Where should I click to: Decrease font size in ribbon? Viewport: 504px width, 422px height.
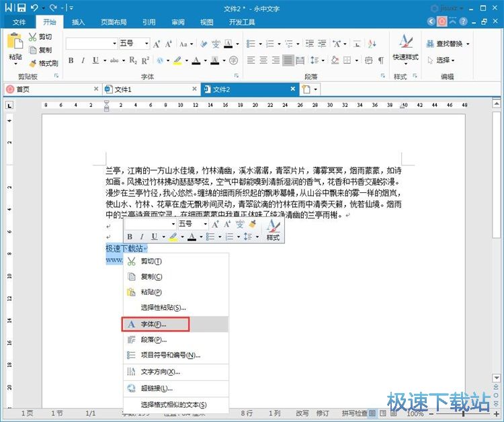(169, 44)
